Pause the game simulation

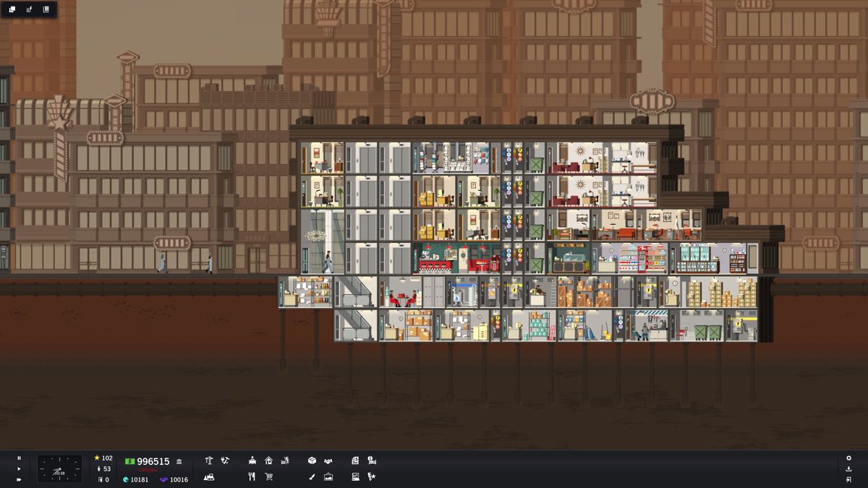19,458
